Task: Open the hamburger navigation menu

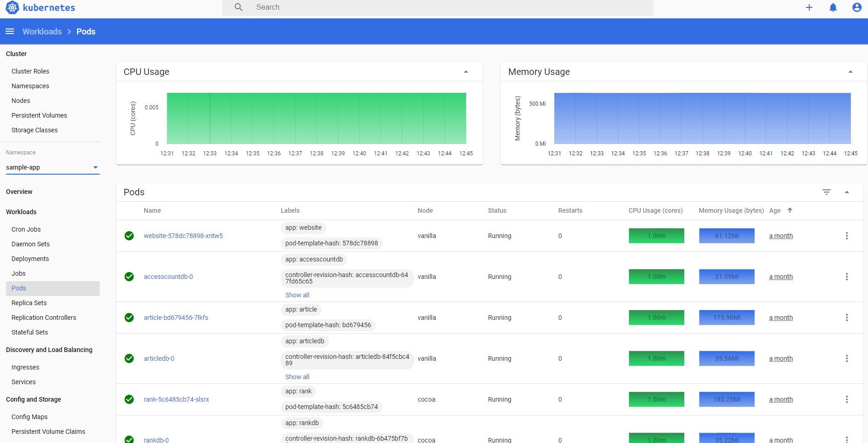Action: pos(10,31)
